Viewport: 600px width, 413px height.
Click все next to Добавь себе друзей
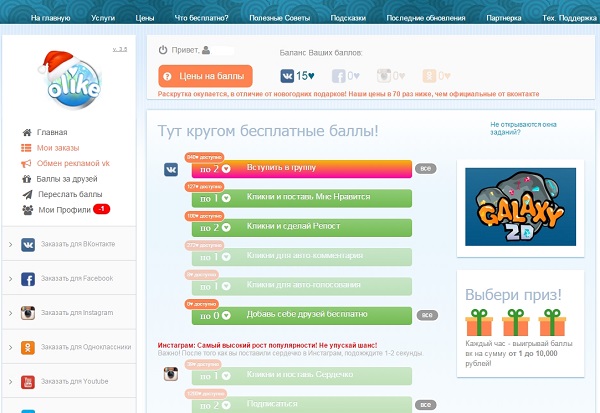(427, 315)
